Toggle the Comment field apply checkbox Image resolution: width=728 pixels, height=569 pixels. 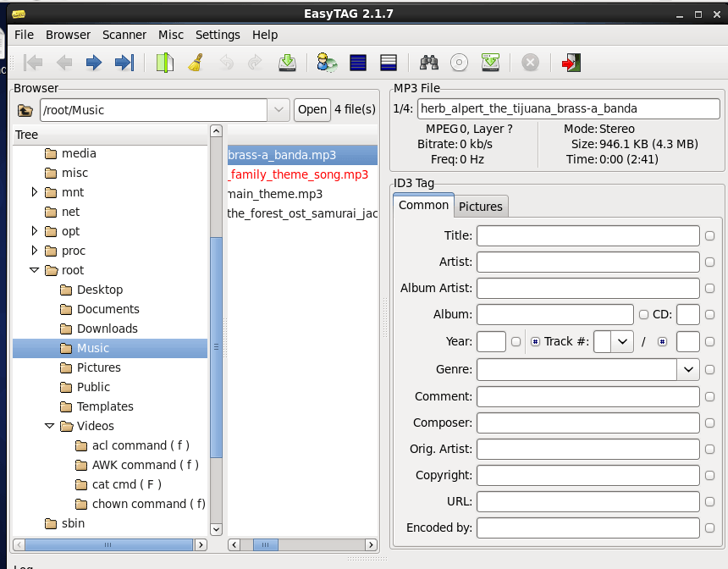709,396
